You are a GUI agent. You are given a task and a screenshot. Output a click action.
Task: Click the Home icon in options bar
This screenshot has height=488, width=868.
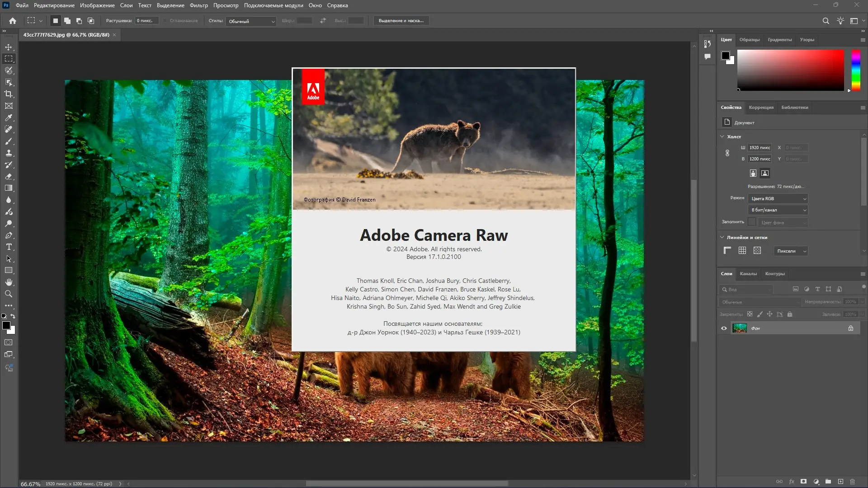pos(13,21)
